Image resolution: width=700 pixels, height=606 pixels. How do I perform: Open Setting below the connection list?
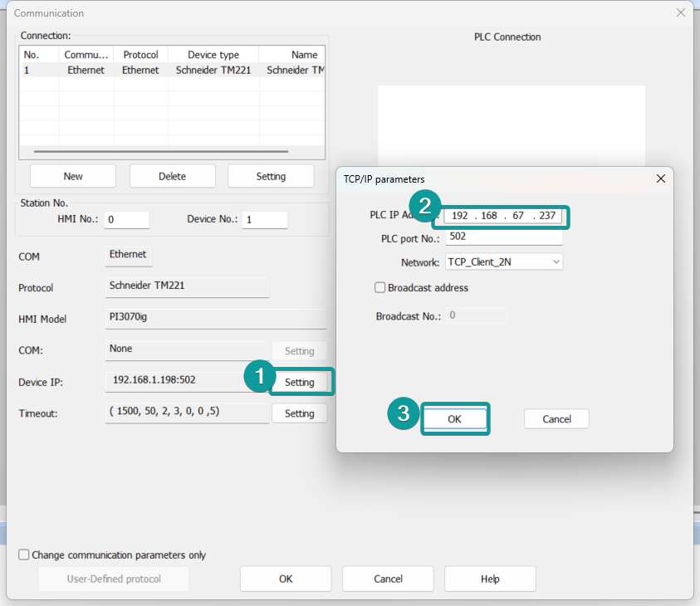(271, 176)
